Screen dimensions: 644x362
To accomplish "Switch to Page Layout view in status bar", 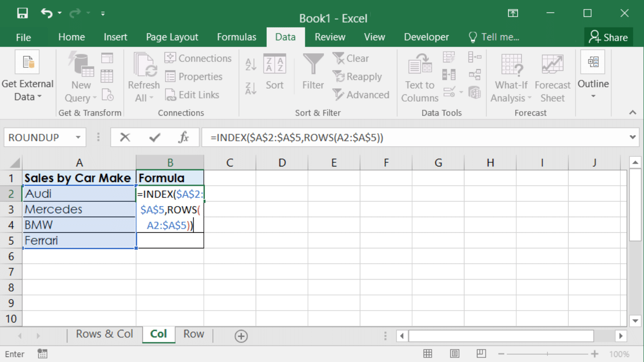I will (454, 354).
